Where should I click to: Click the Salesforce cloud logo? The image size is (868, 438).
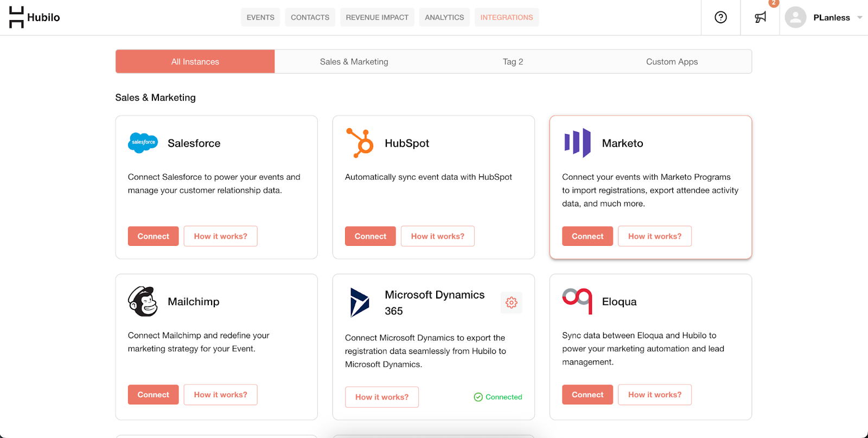tap(143, 143)
